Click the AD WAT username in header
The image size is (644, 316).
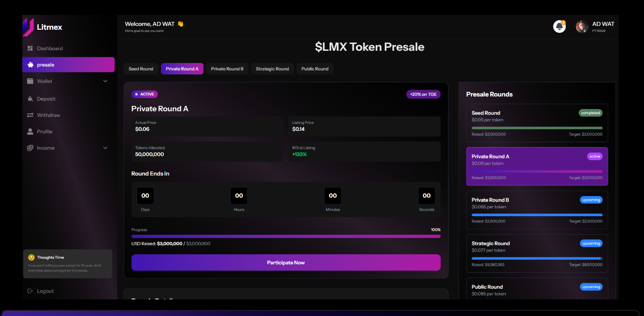(603, 24)
